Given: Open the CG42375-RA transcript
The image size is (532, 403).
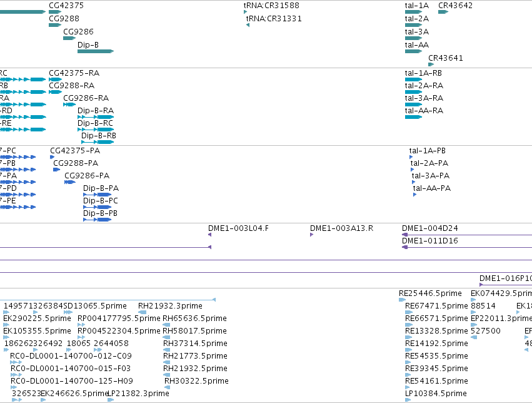Looking at the screenshot, I should point(55,79).
